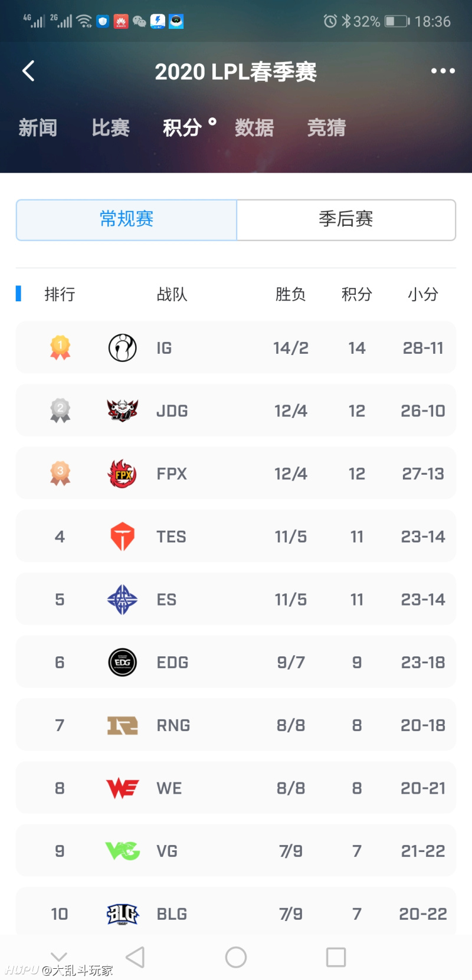Tap the RNG team logo
This screenshot has width=472, height=980.
click(123, 725)
